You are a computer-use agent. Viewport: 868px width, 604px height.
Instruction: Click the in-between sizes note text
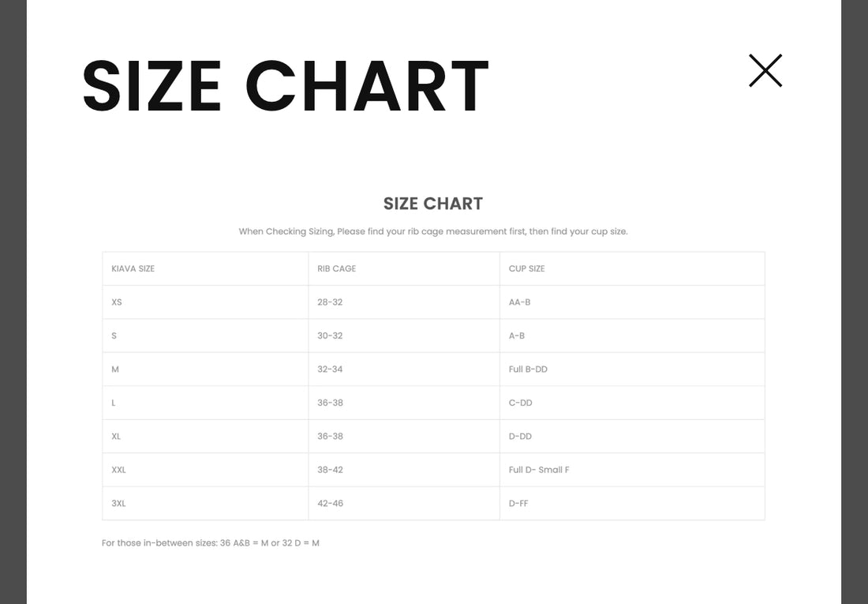(211, 543)
